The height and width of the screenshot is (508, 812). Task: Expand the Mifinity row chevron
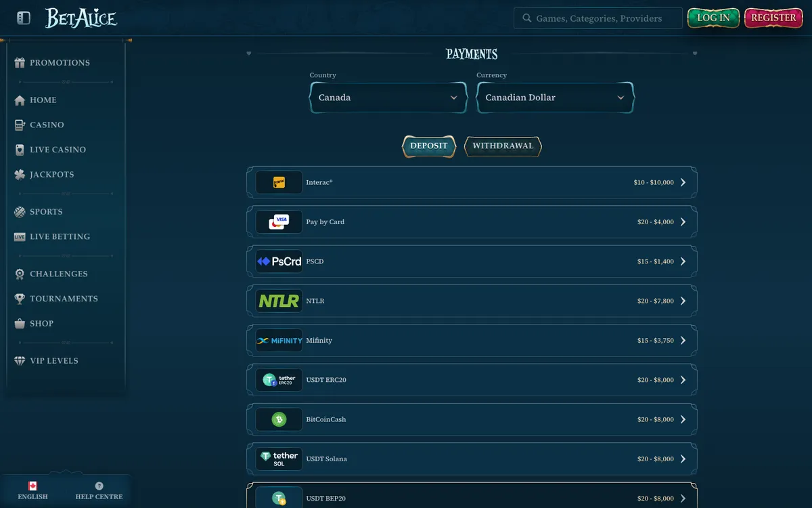click(x=683, y=340)
